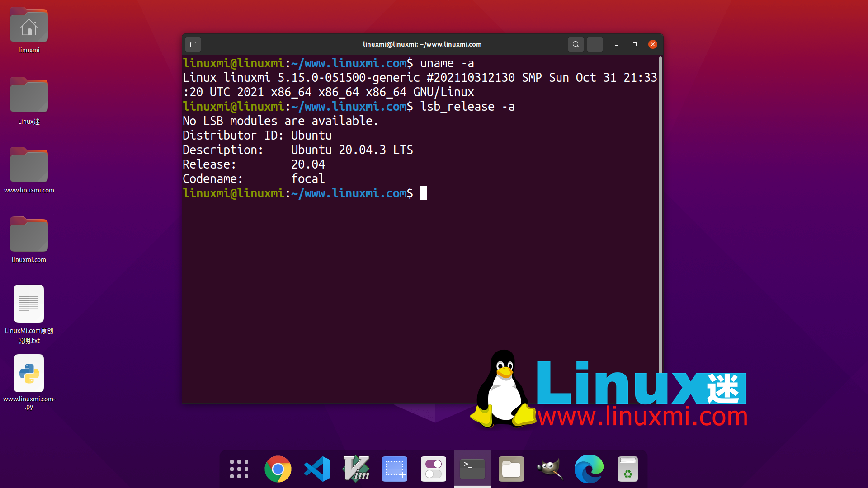
Task: Maximize the terminal window
Action: pos(635,44)
